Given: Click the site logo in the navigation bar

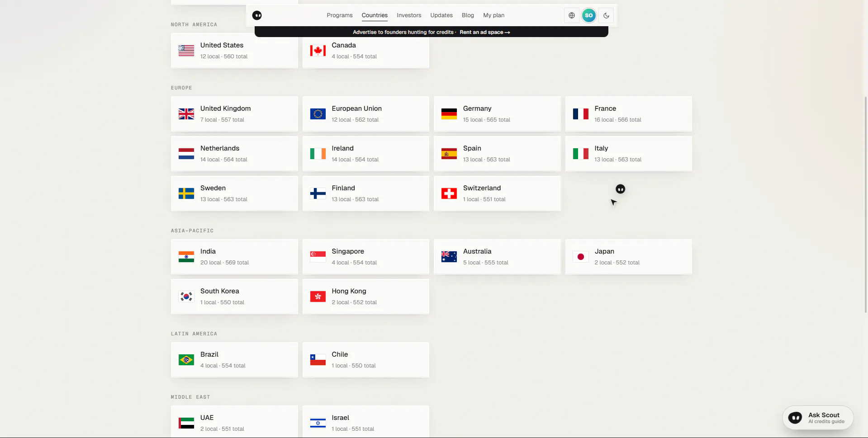Looking at the screenshot, I should [x=257, y=15].
